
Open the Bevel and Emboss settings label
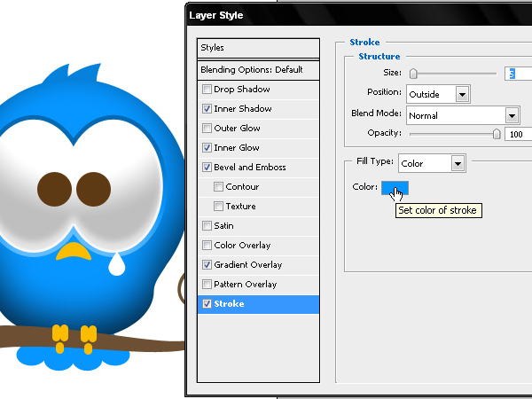click(250, 168)
